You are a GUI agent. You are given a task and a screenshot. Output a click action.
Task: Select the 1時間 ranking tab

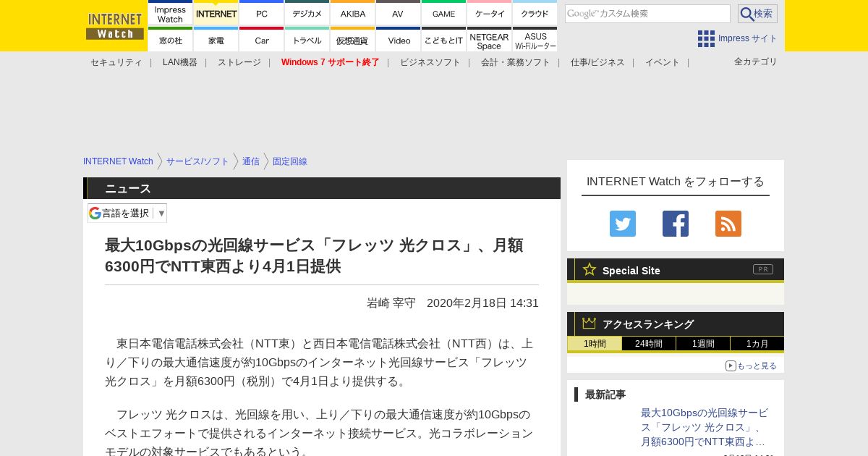(595, 344)
